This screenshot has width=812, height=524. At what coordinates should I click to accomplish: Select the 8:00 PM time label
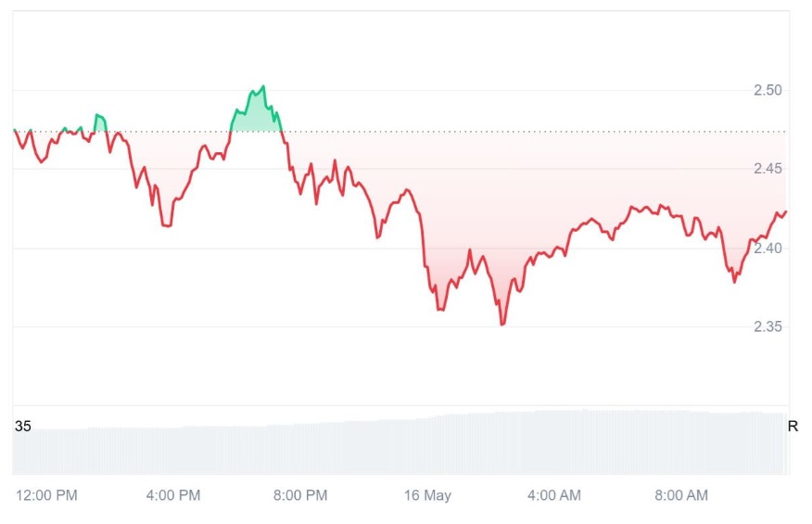[x=300, y=495]
